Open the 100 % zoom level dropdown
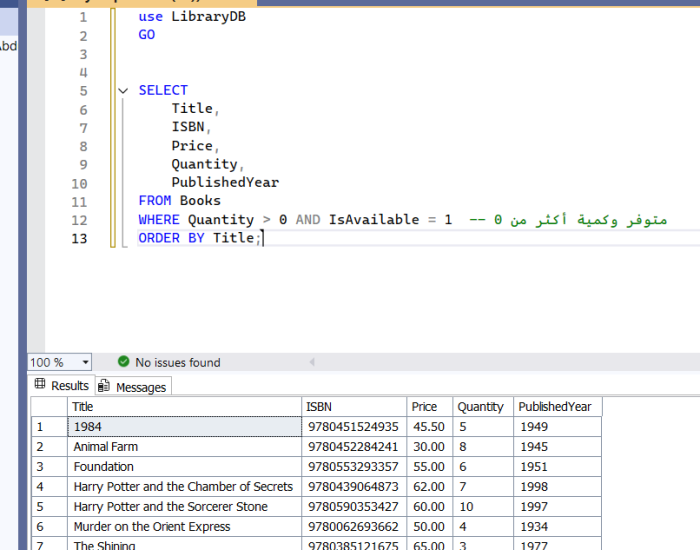 tap(84, 362)
